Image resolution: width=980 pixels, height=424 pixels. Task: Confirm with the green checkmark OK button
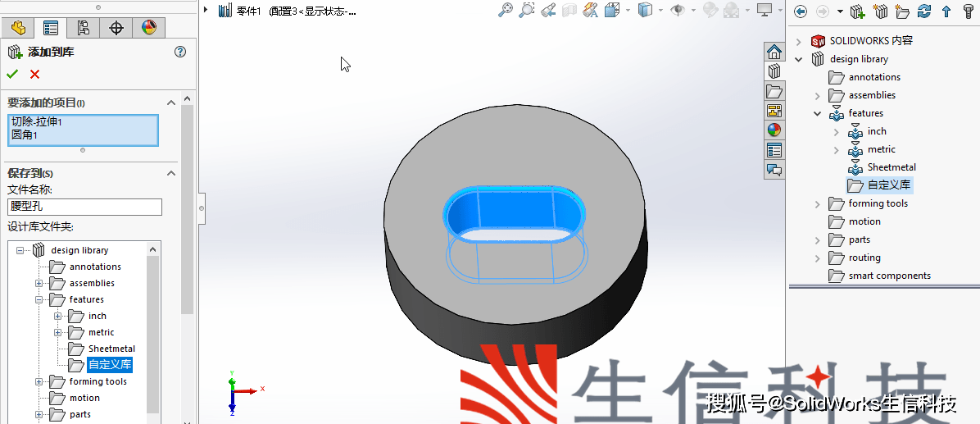pos(12,75)
